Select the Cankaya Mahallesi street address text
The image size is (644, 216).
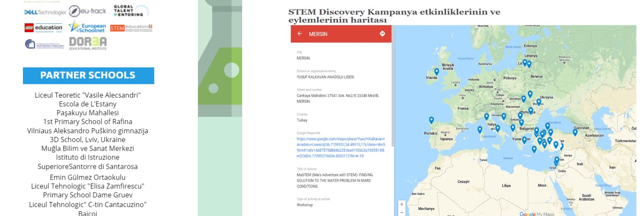click(338, 98)
